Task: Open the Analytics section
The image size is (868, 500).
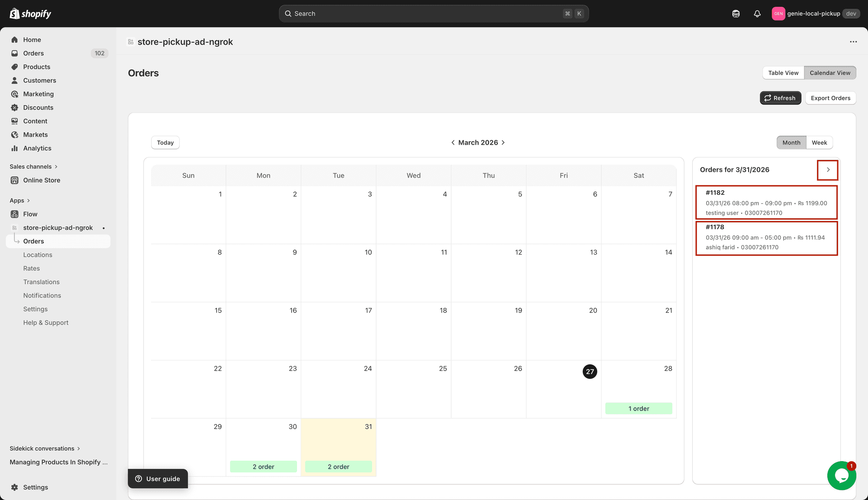Action: (15, 148)
